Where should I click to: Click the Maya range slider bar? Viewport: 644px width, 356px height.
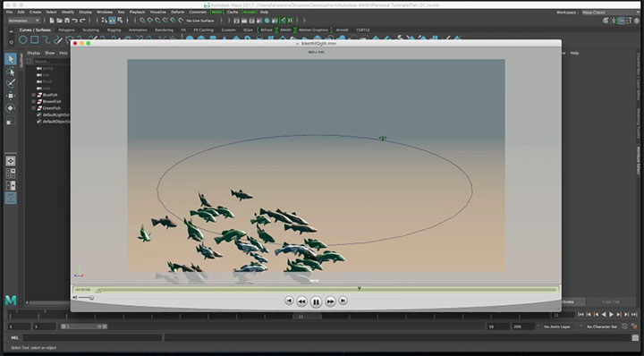[84, 326]
